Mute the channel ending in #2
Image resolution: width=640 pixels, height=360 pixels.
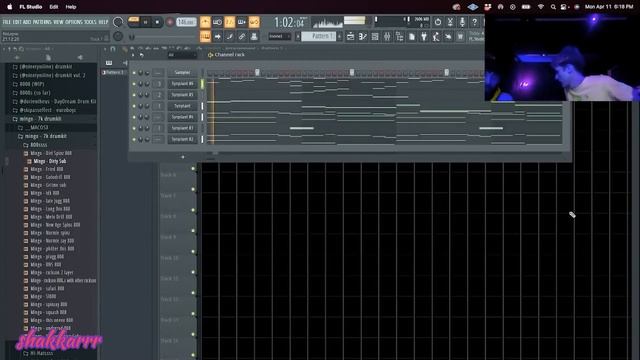tap(134, 139)
